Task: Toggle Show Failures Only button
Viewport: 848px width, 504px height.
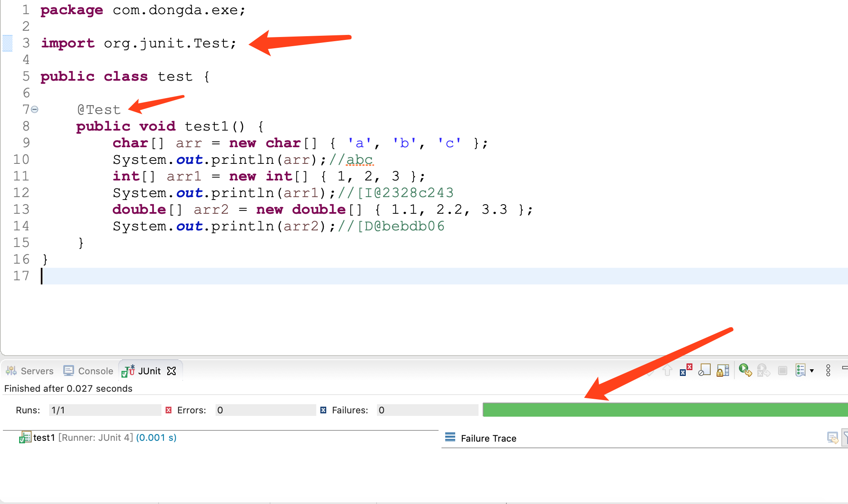Action: coord(685,370)
